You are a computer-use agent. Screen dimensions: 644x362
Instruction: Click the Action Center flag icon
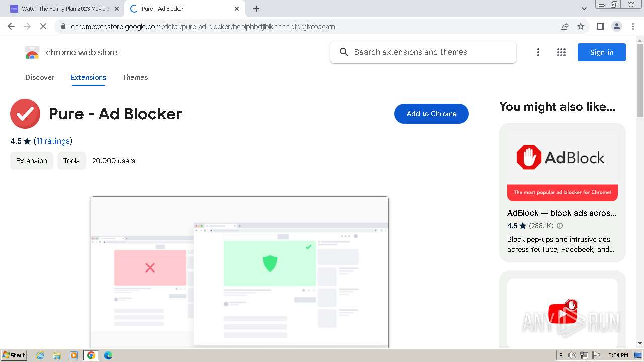coord(596,355)
